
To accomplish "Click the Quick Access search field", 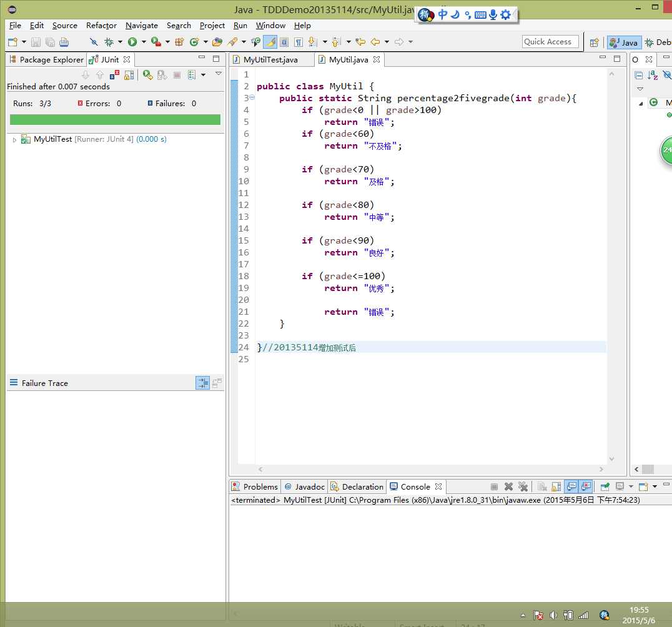I will (550, 42).
